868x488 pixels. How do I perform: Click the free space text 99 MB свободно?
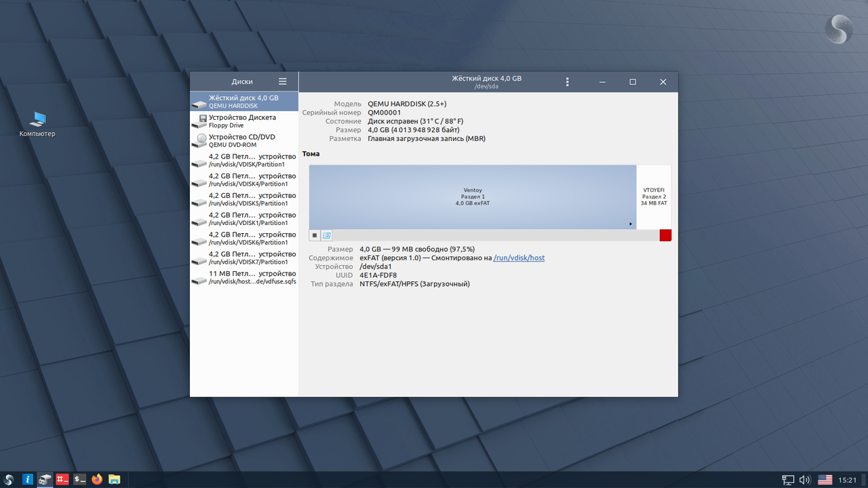[x=420, y=249]
